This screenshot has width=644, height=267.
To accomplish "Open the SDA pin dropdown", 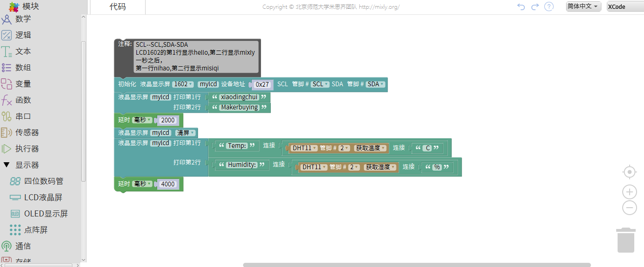I will pyautogui.click(x=375, y=84).
